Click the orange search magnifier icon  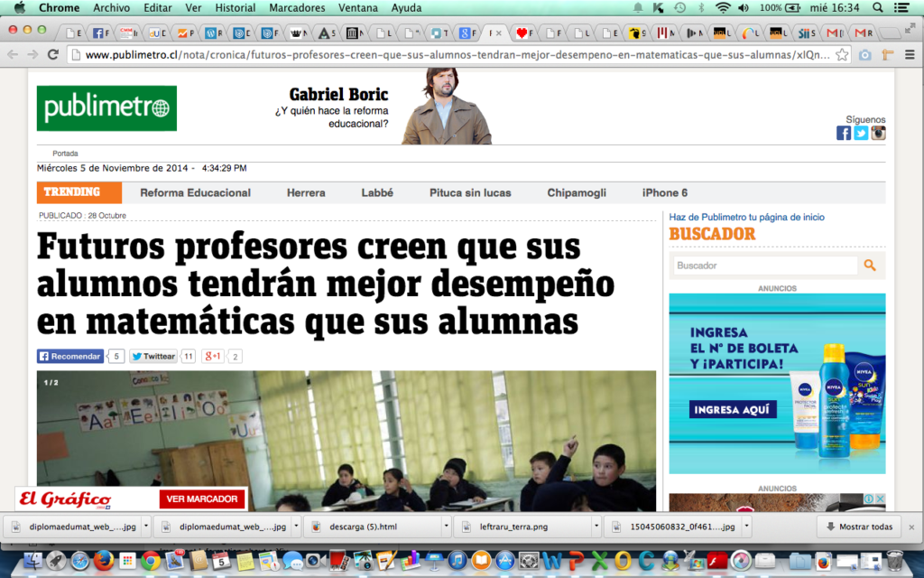(x=870, y=266)
